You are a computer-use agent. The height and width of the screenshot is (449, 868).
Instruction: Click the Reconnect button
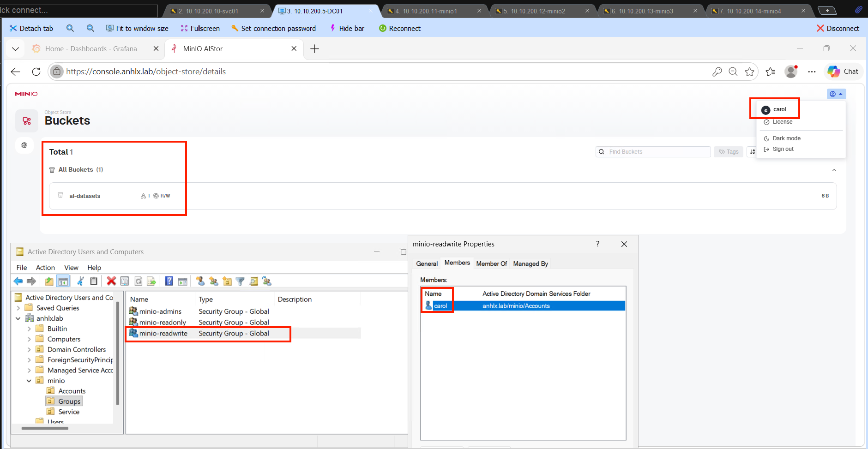pos(400,28)
